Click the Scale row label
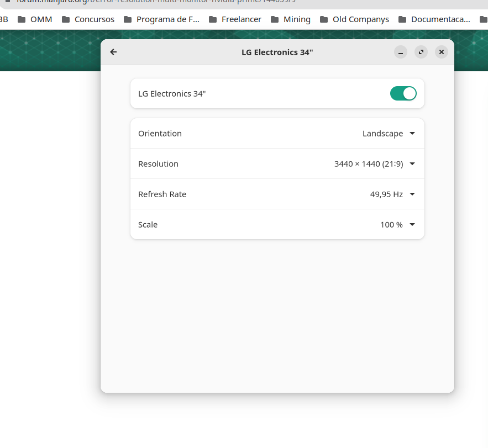 coord(148,225)
